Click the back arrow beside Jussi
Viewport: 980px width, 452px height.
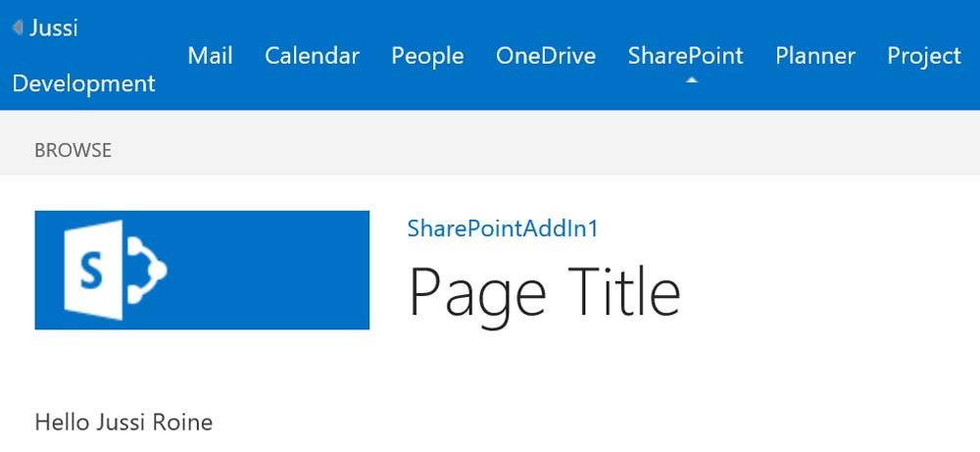(x=18, y=27)
